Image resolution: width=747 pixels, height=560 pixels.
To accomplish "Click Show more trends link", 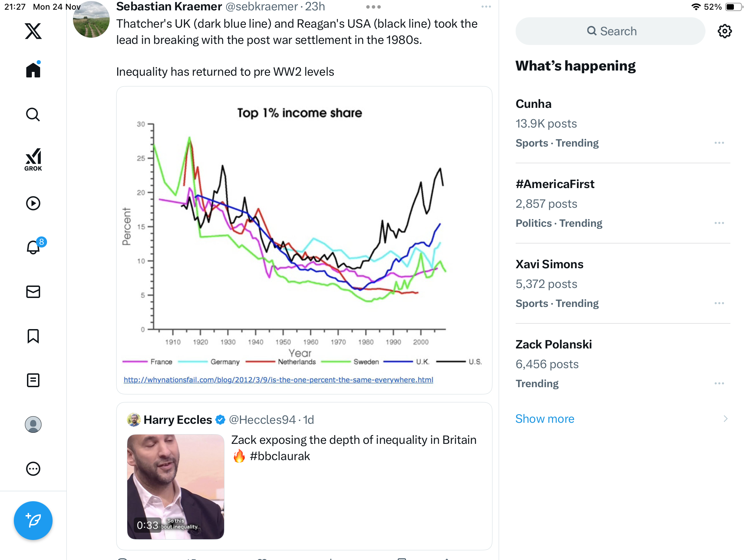I will coord(545,419).
